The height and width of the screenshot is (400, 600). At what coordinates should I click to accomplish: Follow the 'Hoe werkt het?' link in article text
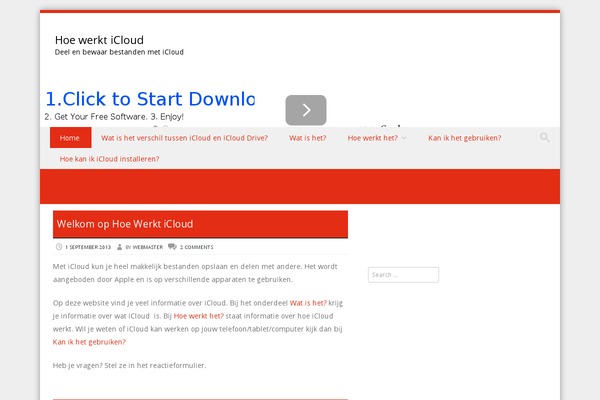coord(199,316)
